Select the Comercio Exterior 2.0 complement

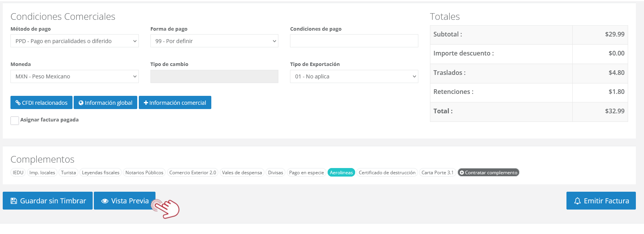193,173
